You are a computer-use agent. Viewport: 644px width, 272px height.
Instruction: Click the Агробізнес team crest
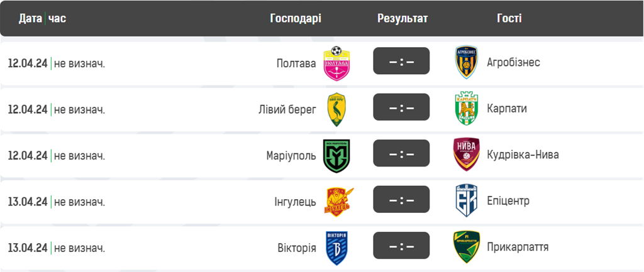point(467,63)
